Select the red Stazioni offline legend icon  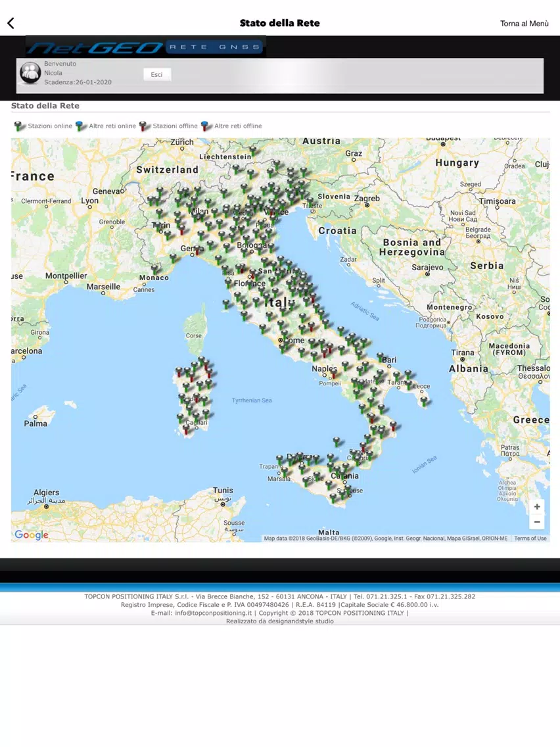[145, 126]
